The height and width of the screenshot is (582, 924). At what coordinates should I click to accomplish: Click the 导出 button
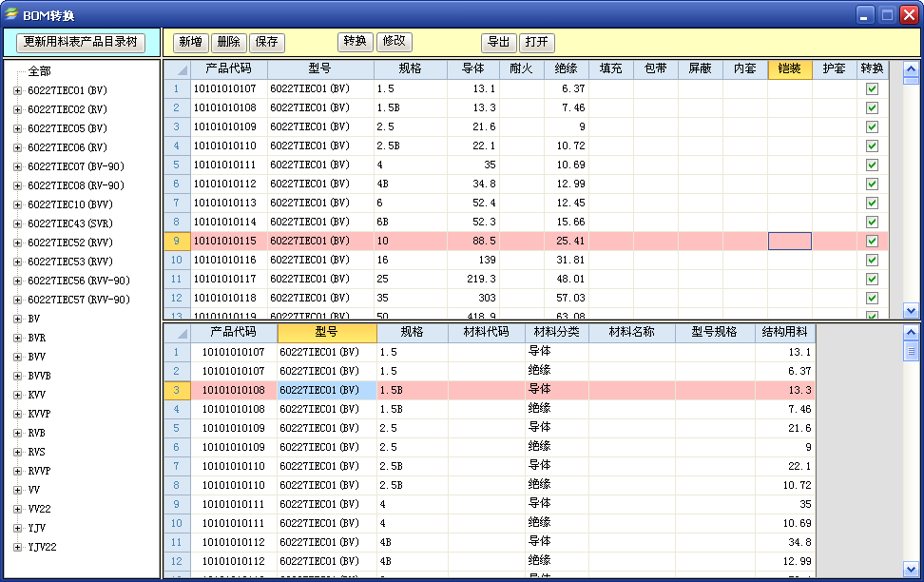pos(498,43)
